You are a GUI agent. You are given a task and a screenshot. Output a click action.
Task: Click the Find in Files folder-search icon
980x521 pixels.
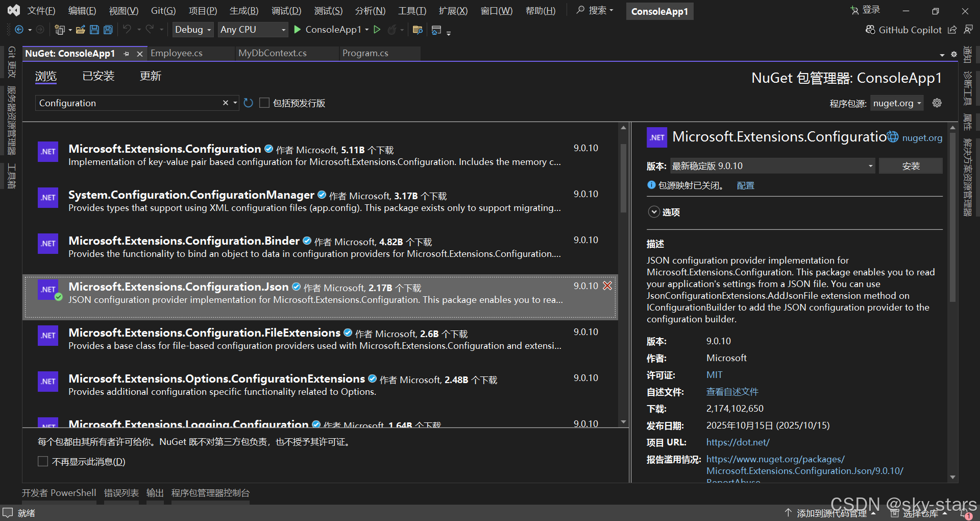(418, 30)
